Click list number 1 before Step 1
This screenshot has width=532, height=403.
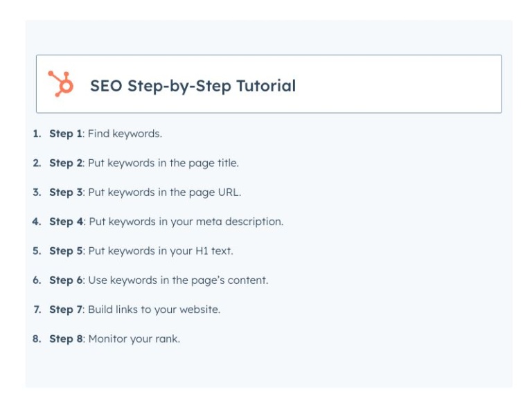[x=36, y=134]
